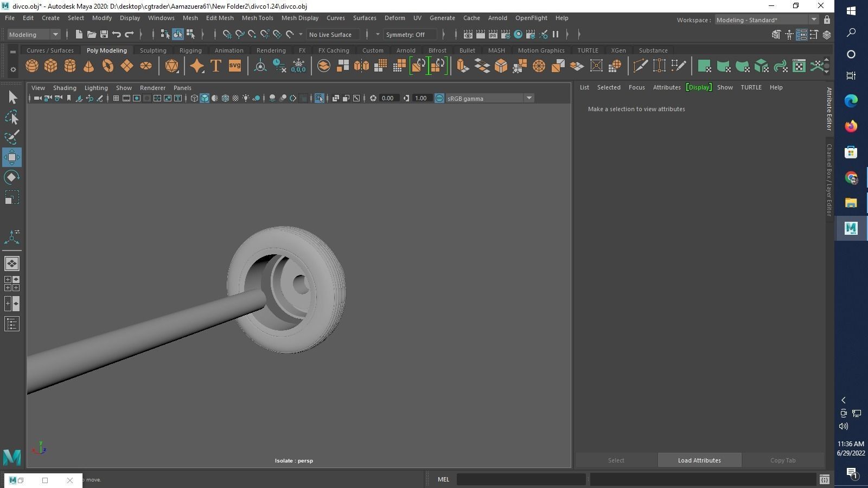Click the polygon Type text tool
The image size is (868, 488).
point(216,66)
